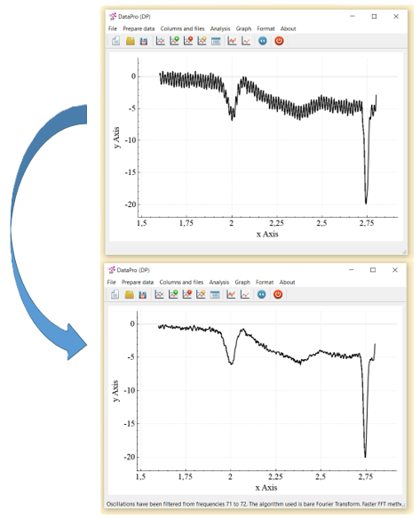The image size is (420, 519).
Task: Click new document icon in bottom DataPro window
Action: pos(115,294)
